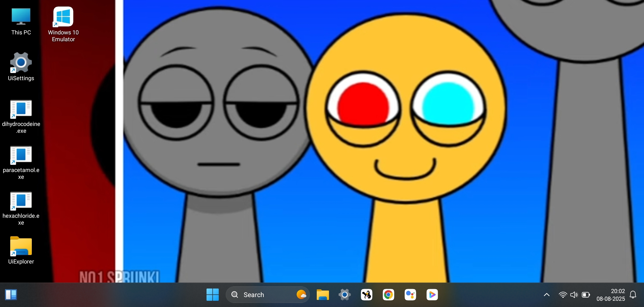Open the Windows Start menu
The height and width of the screenshot is (307, 644).
point(212,295)
